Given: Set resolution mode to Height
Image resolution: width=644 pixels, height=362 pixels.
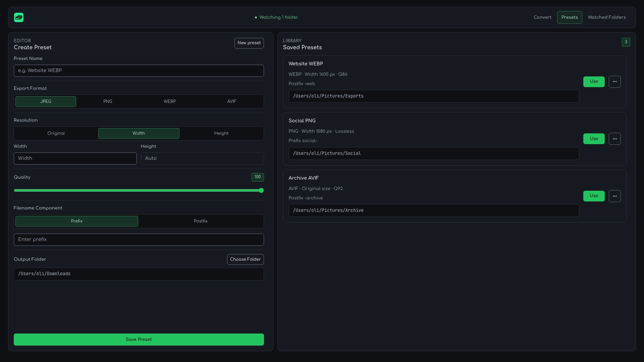Looking at the screenshot, I should (221, 133).
